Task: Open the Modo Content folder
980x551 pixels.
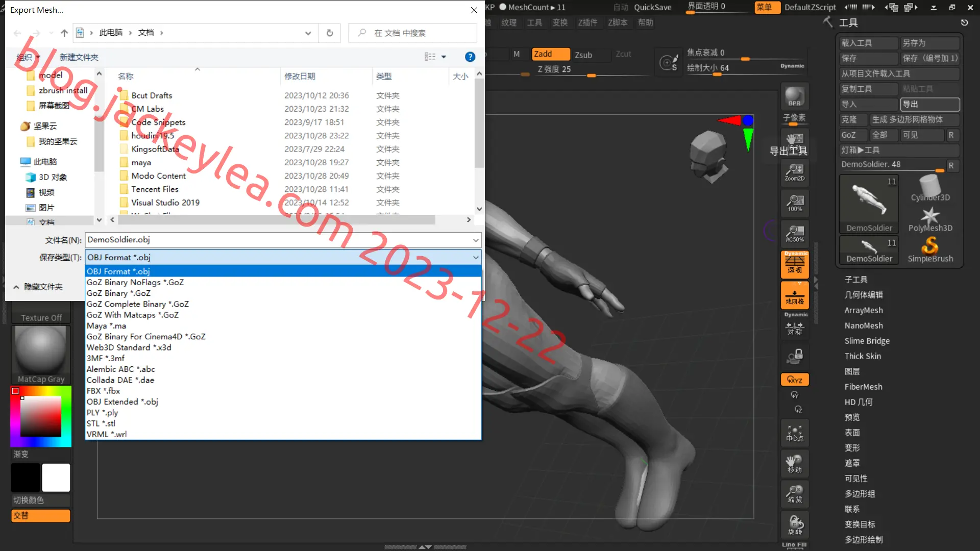Action: 158,176
